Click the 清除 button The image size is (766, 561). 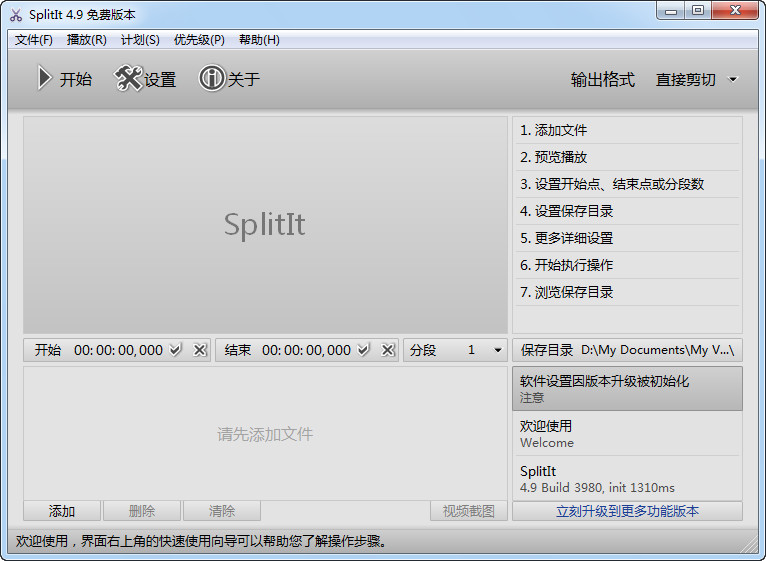(x=222, y=511)
